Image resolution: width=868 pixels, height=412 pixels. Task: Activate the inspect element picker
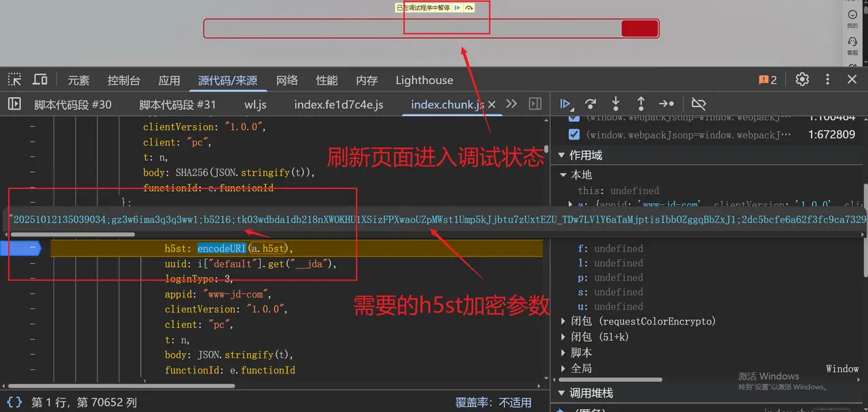point(14,79)
